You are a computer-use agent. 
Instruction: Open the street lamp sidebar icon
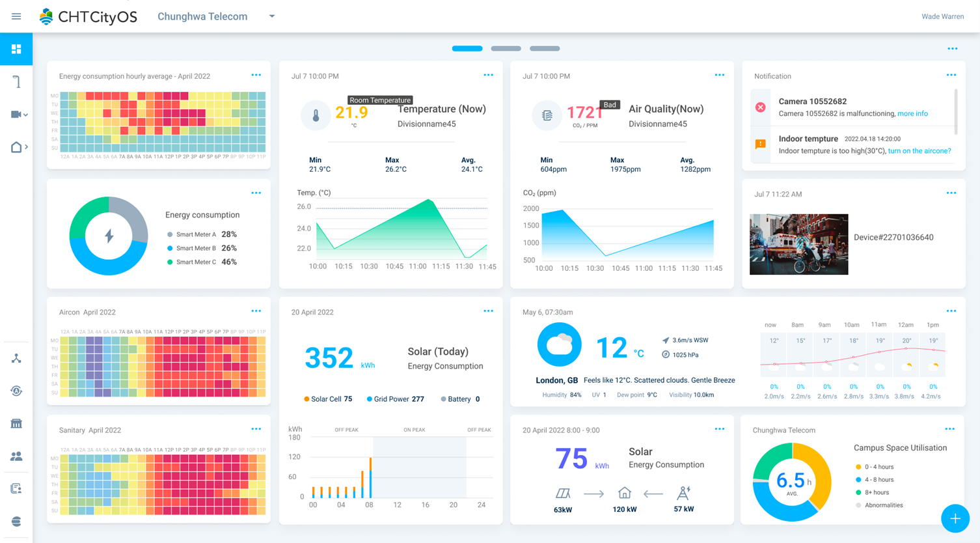tap(16, 81)
